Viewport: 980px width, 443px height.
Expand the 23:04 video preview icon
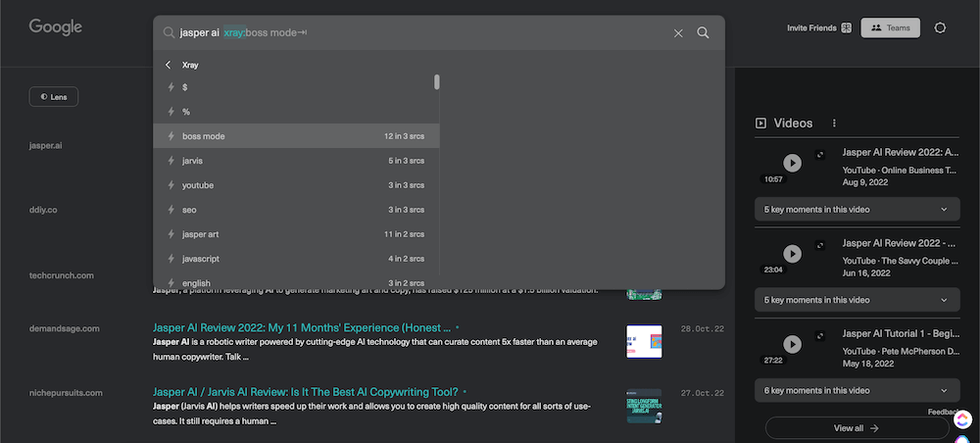[x=820, y=245]
